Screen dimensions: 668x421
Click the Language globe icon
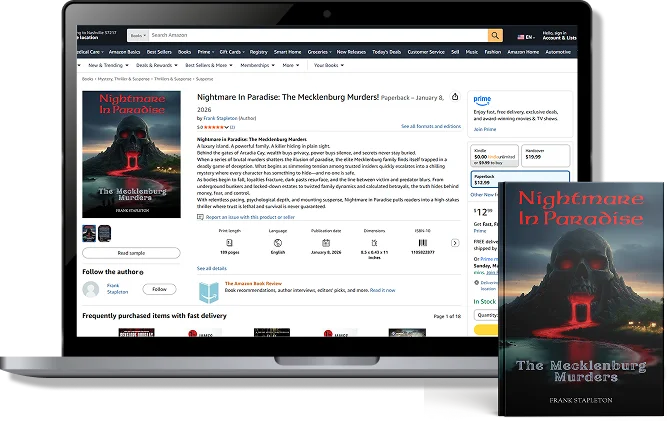coord(278,243)
